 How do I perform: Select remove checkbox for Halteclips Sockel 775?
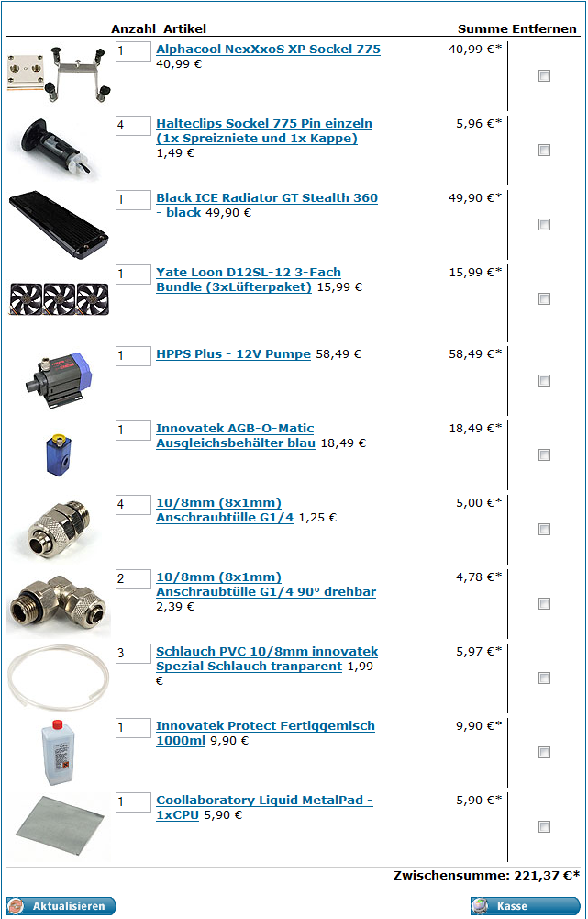pyautogui.click(x=545, y=150)
